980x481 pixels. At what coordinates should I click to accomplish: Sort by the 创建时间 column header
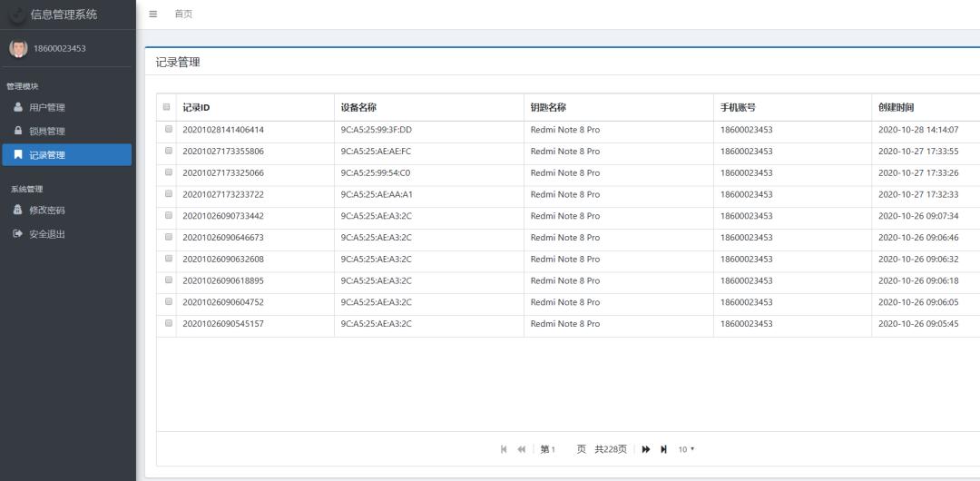(x=896, y=107)
